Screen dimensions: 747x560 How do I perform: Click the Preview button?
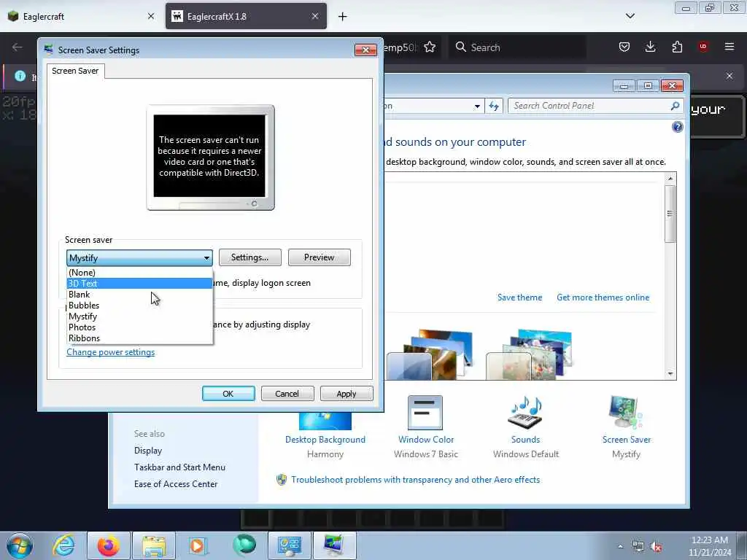click(x=320, y=257)
